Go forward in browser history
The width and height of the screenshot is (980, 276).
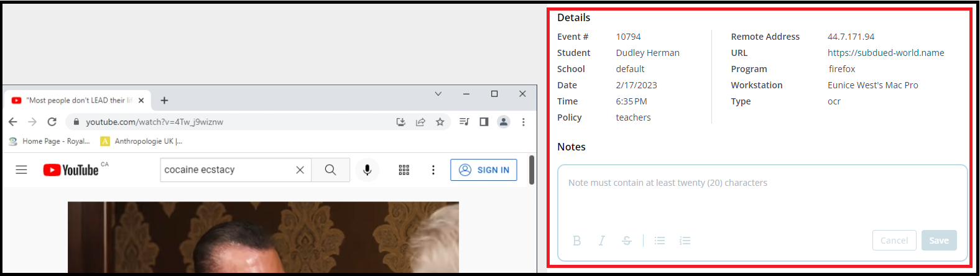pos(32,122)
